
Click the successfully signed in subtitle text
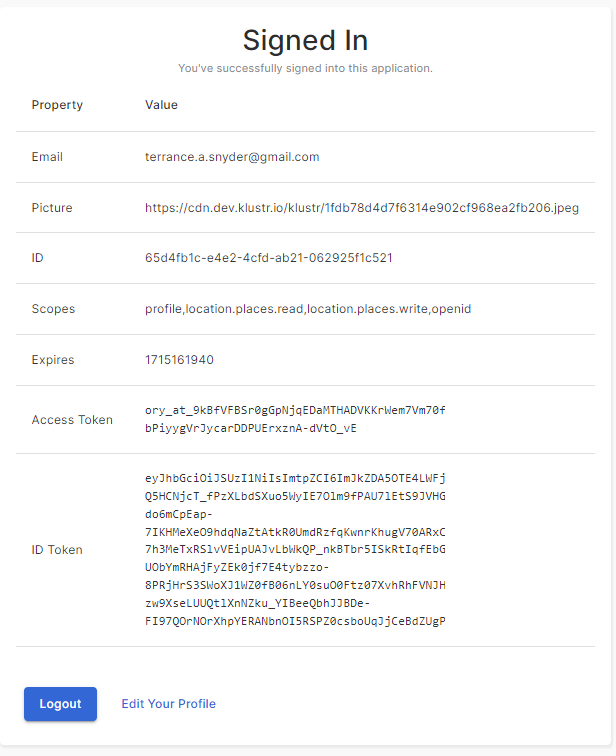(305, 69)
